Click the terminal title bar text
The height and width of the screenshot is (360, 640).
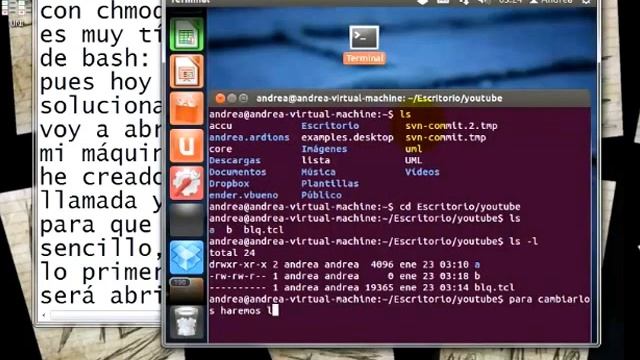pos(379,98)
